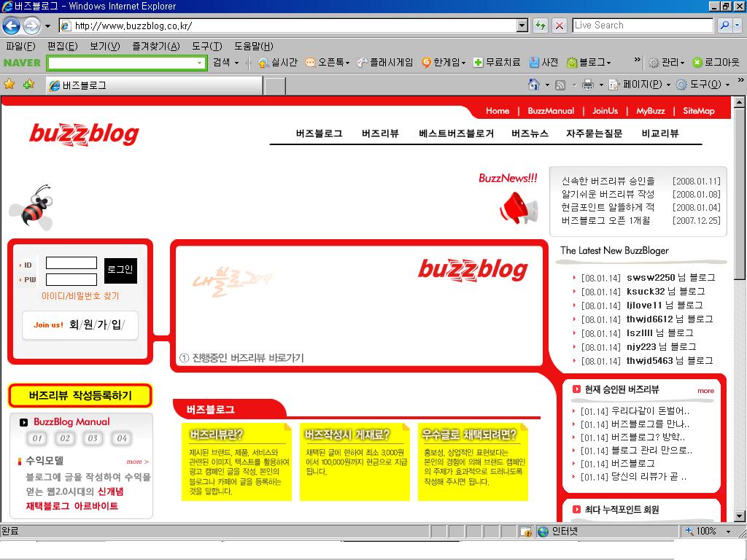Screen dimensions: 747x560
Task: Click the red megaphone BuzzNews icon
Action: [x=519, y=208]
